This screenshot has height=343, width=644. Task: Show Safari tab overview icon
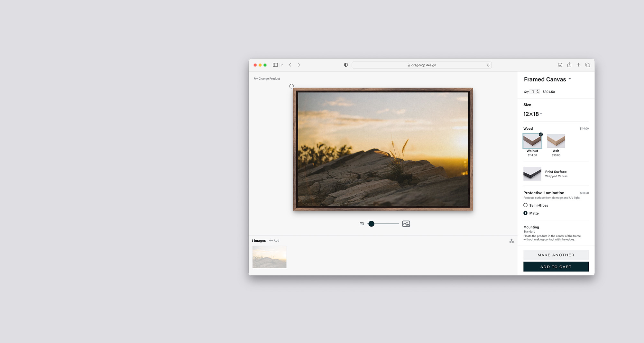(x=587, y=65)
